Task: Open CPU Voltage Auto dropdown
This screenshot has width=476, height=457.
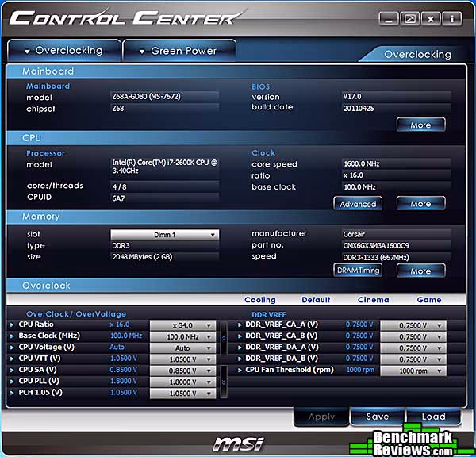Action: (182, 348)
